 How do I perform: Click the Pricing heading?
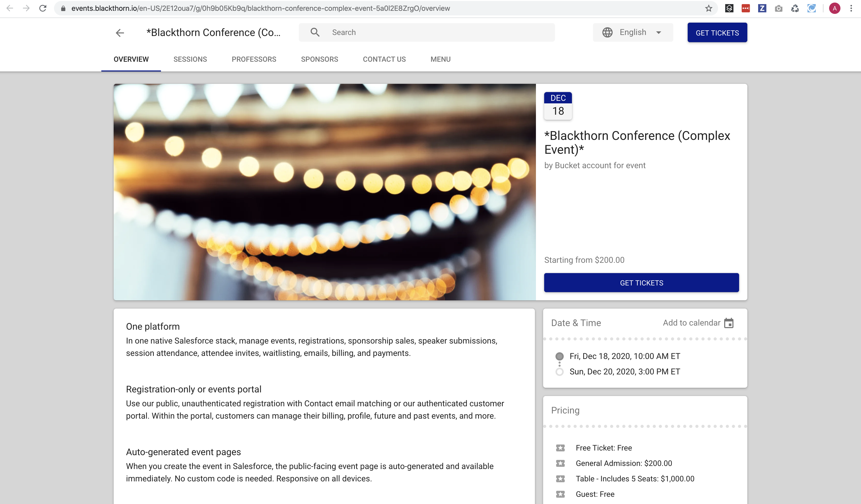565,410
